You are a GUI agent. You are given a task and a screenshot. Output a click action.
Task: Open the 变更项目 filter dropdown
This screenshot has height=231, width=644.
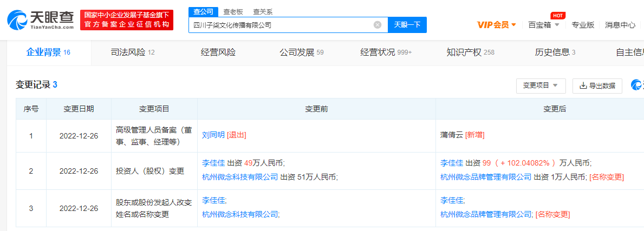pos(541,86)
